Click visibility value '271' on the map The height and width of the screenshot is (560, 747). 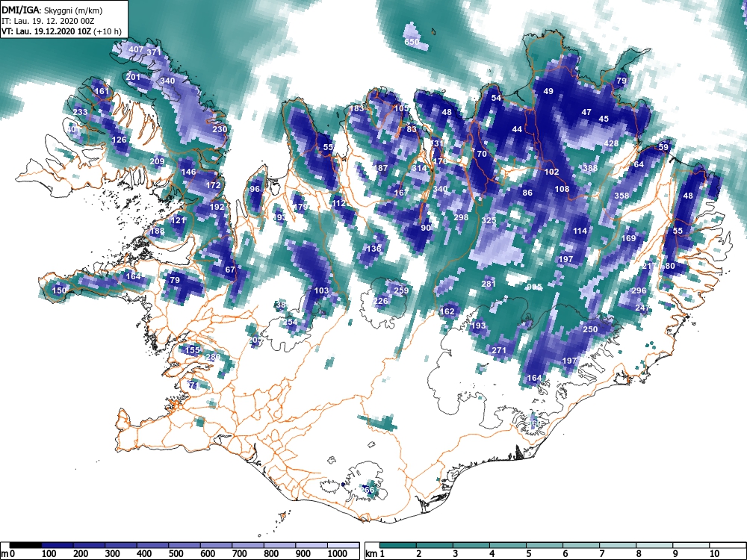coord(499,350)
